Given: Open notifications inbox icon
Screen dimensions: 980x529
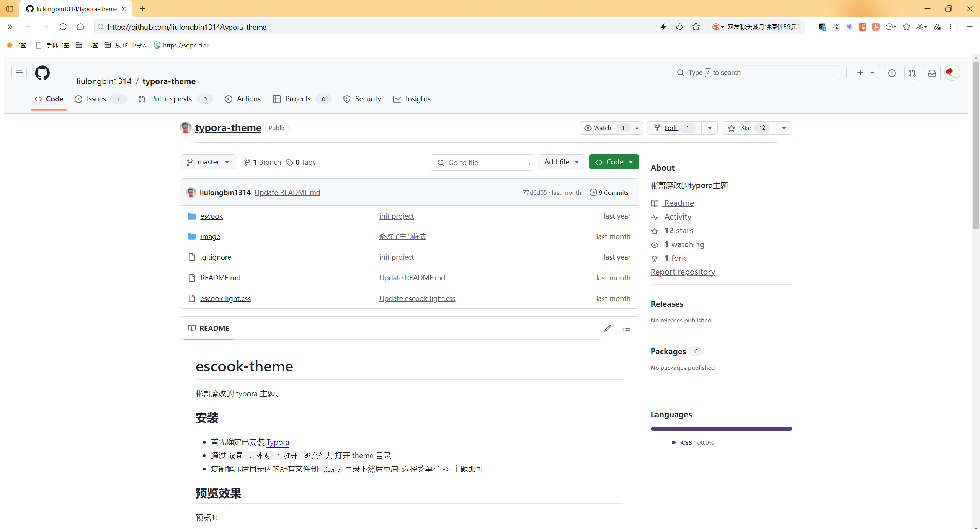Looking at the screenshot, I should coord(932,73).
